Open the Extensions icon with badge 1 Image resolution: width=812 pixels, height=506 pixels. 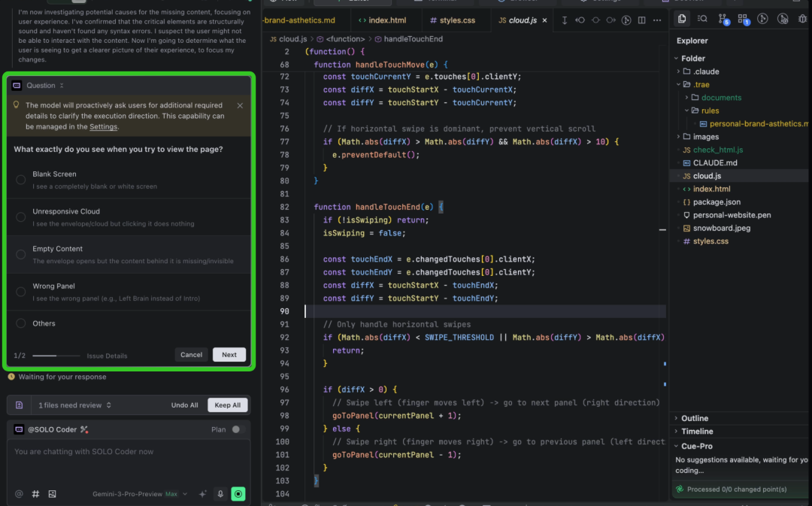pos(743,19)
